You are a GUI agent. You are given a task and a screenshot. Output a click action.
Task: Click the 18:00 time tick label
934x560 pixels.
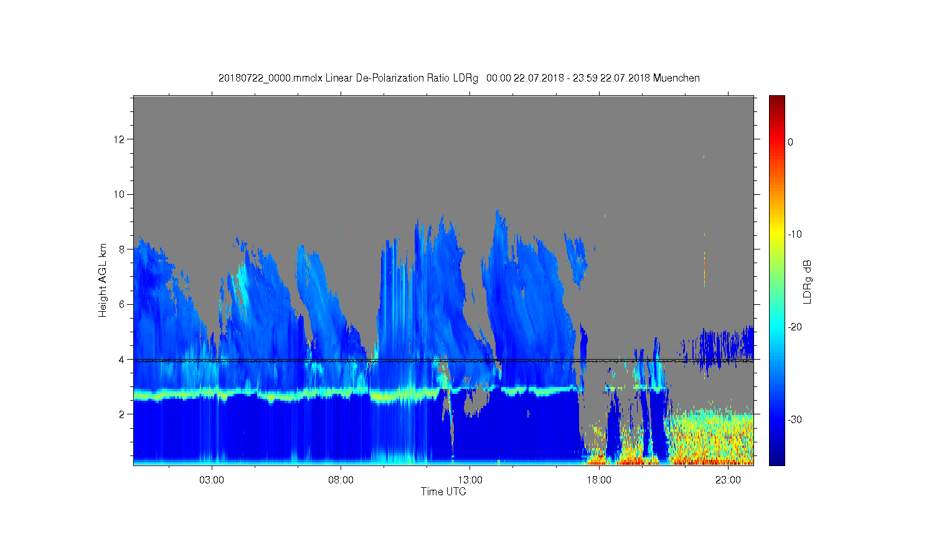pos(599,480)
